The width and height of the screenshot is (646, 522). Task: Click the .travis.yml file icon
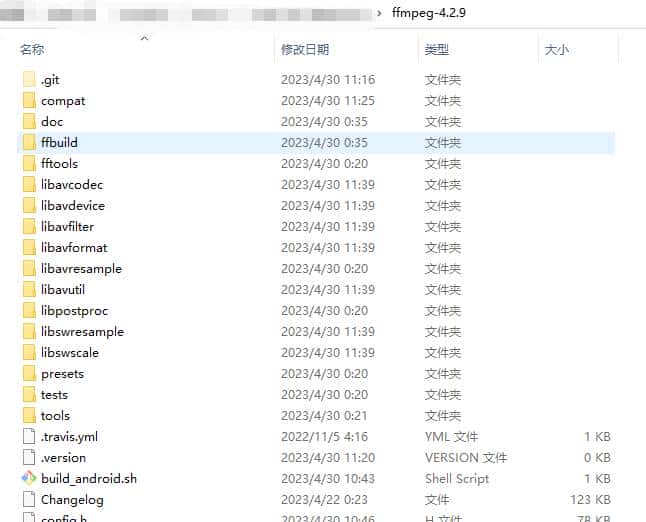pos(29,436)
